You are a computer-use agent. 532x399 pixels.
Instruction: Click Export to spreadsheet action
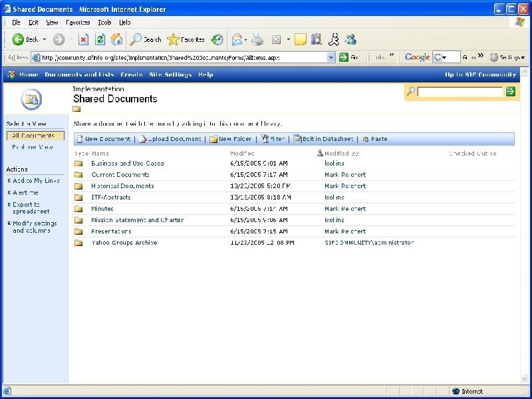click(x=31, y=208)
